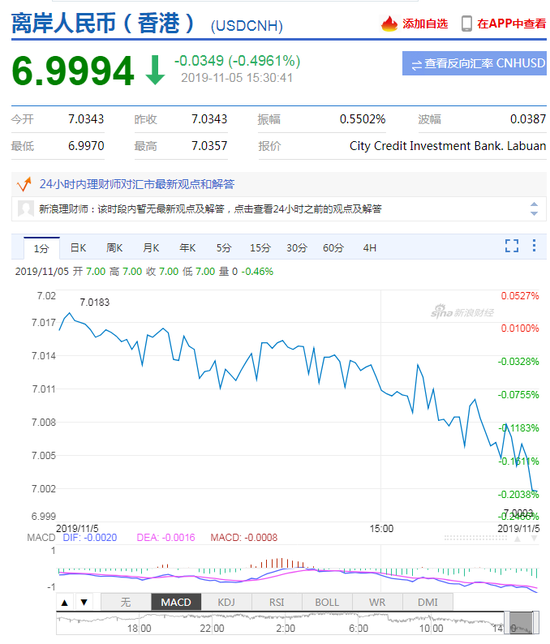The width and height of the screenshot is (550, 644).
Task: Click the time range slider handle
Action: click(522, 623)
